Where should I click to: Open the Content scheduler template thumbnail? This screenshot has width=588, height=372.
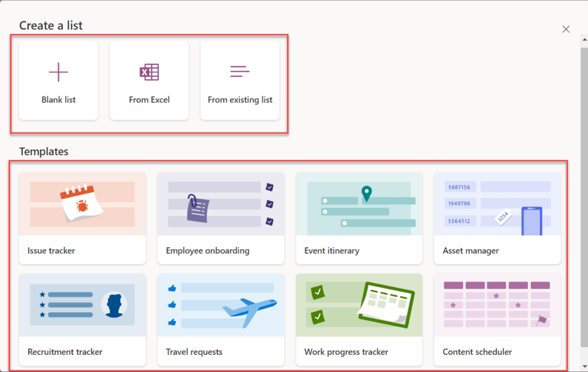pos(497,305)
